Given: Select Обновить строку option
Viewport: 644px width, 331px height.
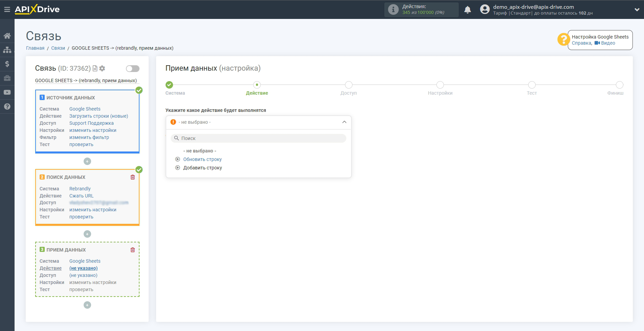Looking at the screenshot, I should coord(202,159).
